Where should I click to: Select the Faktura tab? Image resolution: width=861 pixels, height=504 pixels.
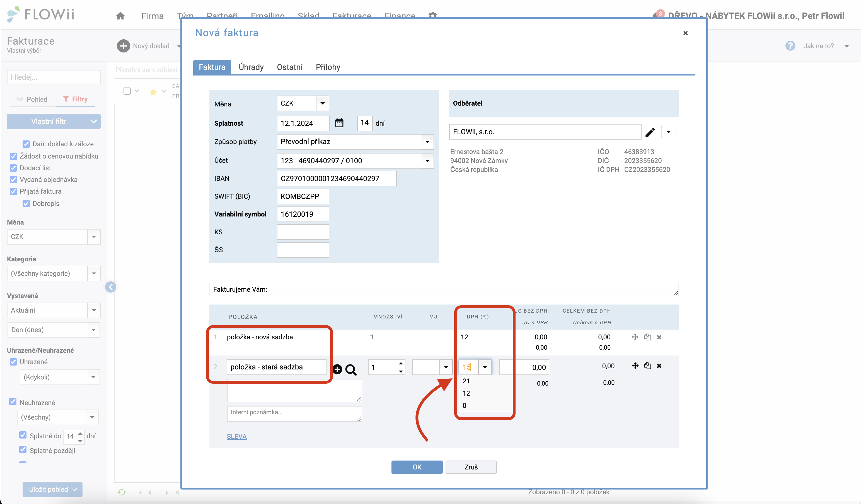pyautogui.click(x=212, y=67)
